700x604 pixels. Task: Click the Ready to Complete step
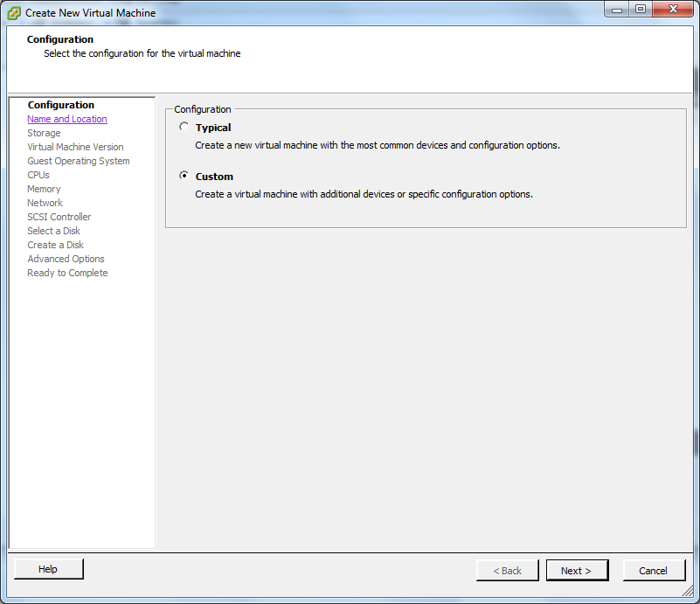pyautogui.click(x=67, y=273)
